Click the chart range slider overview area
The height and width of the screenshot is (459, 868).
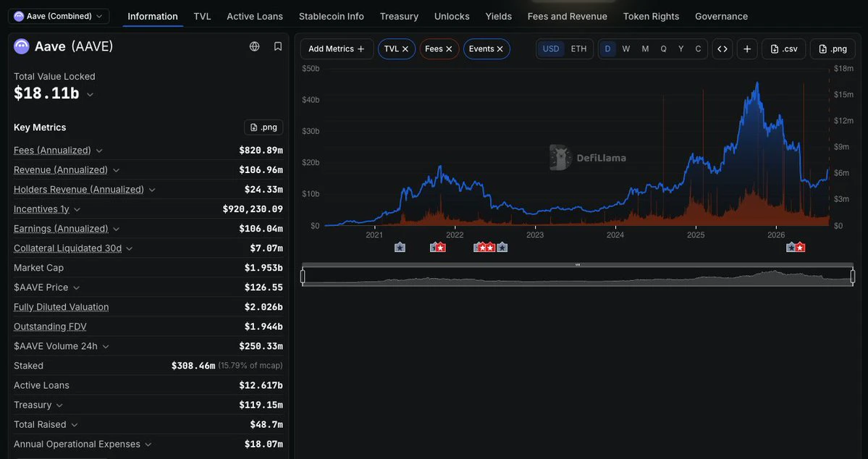click(578, 276)
